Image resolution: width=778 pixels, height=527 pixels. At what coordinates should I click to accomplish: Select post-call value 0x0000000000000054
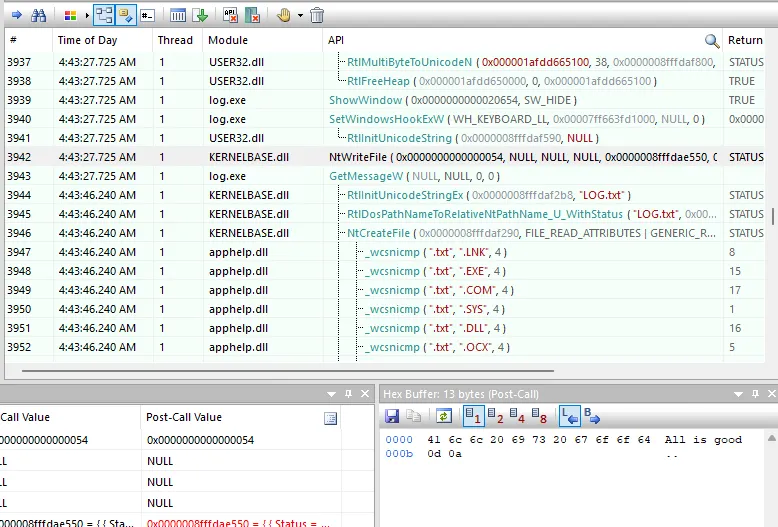point(200,440)
